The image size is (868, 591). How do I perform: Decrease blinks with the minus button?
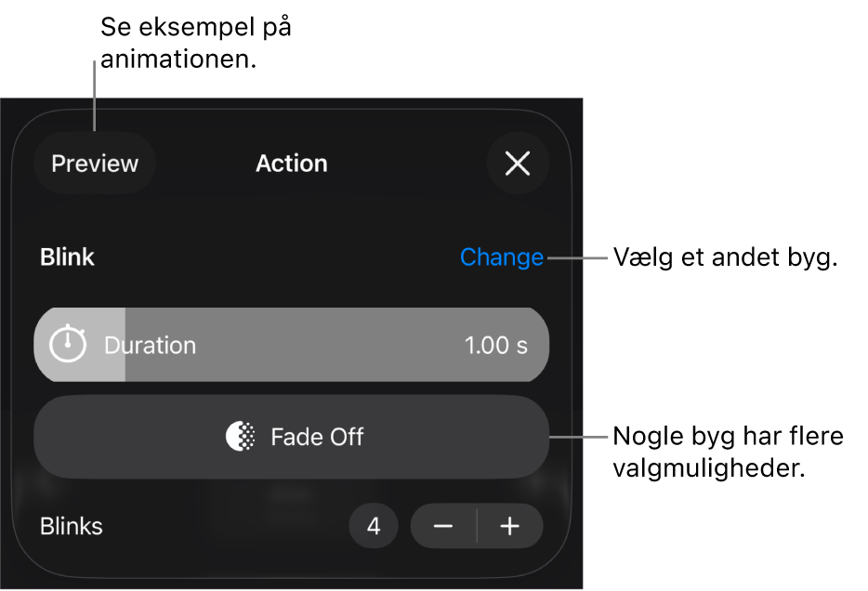coord(443,527)
